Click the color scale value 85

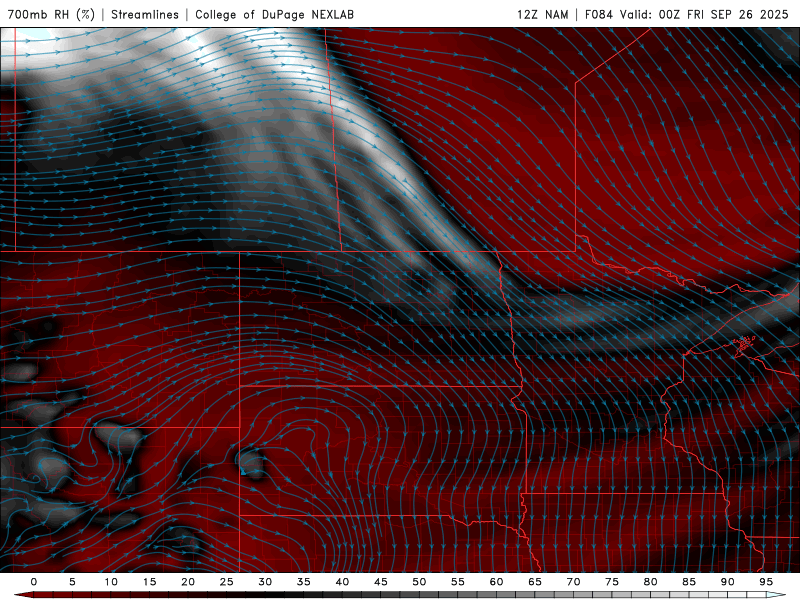689,582
